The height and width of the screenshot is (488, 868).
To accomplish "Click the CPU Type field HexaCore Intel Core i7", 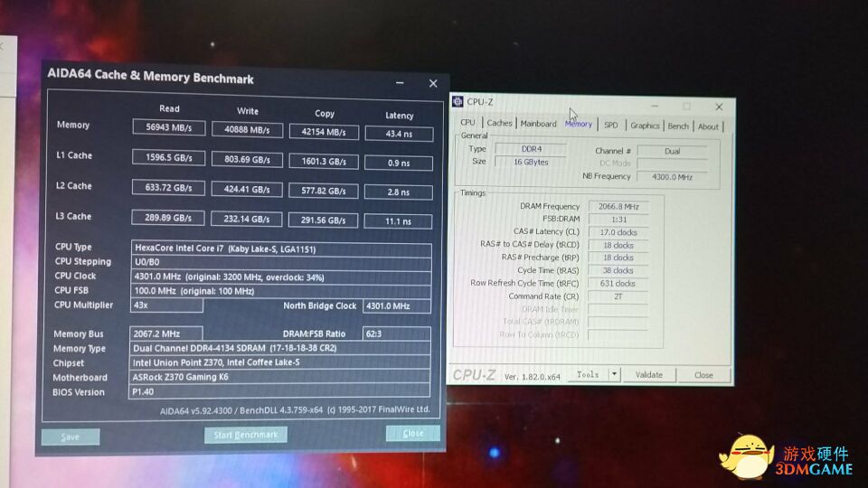I will (281, 249).
